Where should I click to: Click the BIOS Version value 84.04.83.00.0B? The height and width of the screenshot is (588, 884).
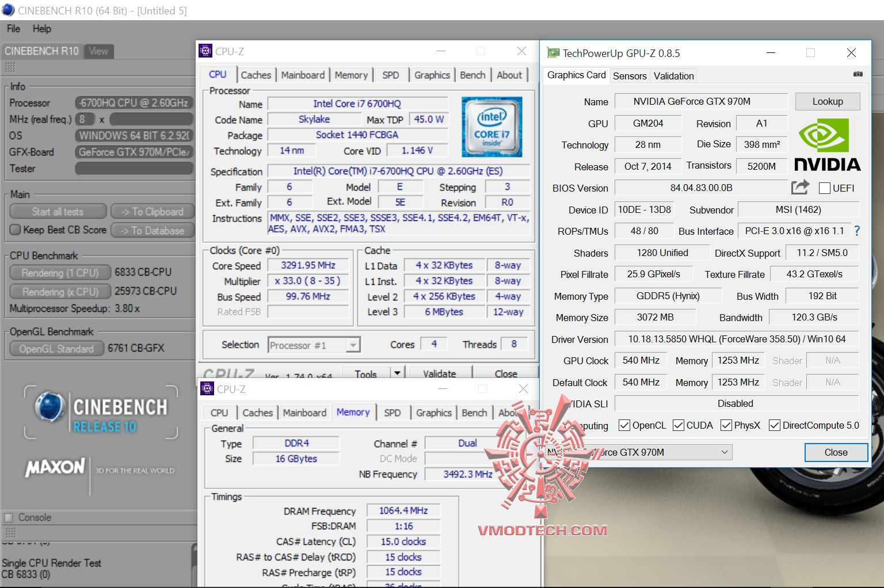tap(701, 188)
